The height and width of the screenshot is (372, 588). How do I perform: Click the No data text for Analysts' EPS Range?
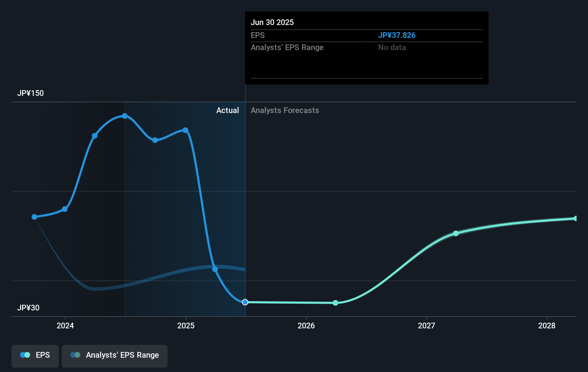[x=392, y=47]
